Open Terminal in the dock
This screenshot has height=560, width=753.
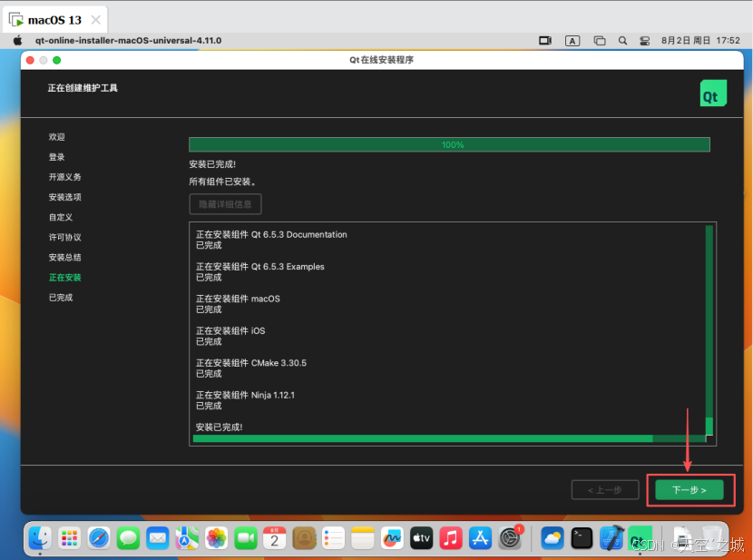[582, 538]
